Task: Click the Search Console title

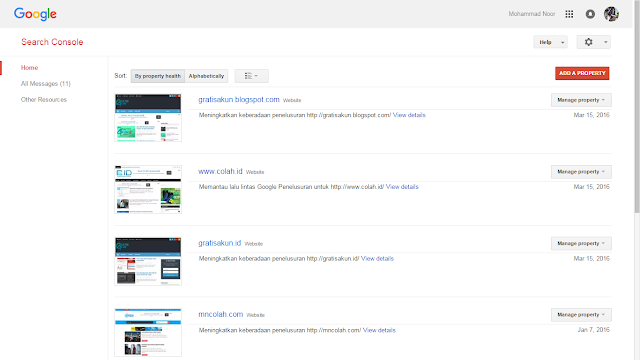Action: (52, 42)
